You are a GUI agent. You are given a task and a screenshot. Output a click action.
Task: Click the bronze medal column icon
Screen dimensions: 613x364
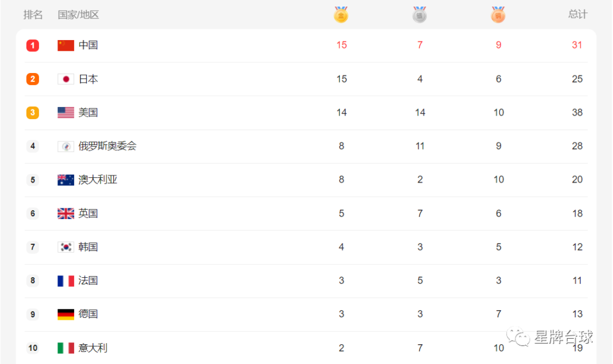point(498,15)
